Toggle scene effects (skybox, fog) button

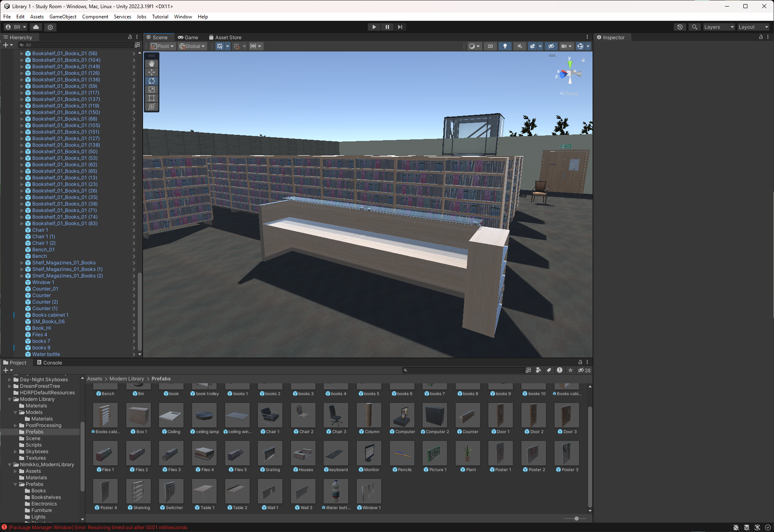[532, 46]
